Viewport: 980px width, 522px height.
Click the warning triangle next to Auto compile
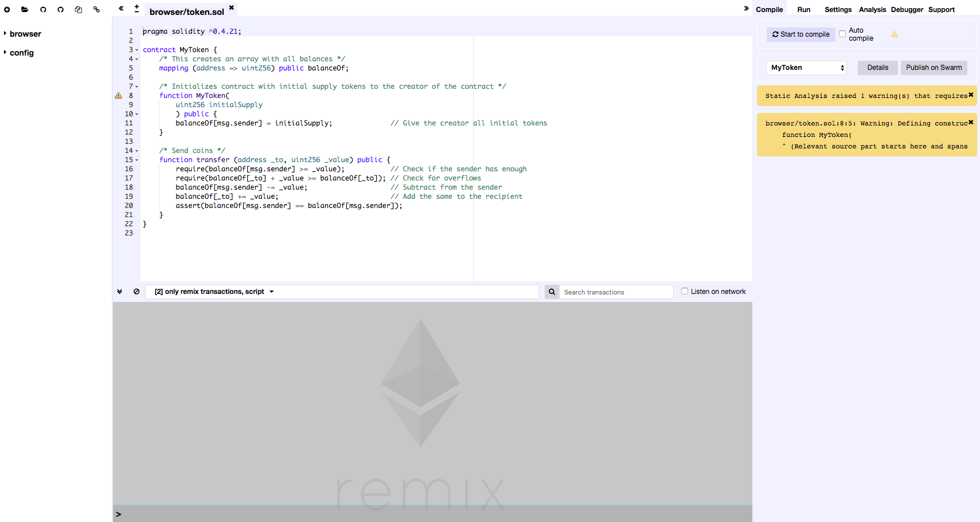[x=895, y=34]
